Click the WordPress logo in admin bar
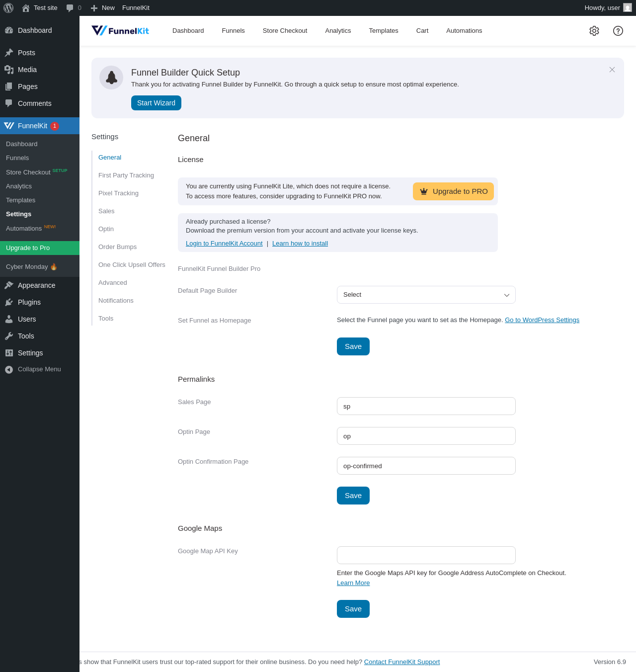This screenshot has height=672, width=636. tap(8, 8)
